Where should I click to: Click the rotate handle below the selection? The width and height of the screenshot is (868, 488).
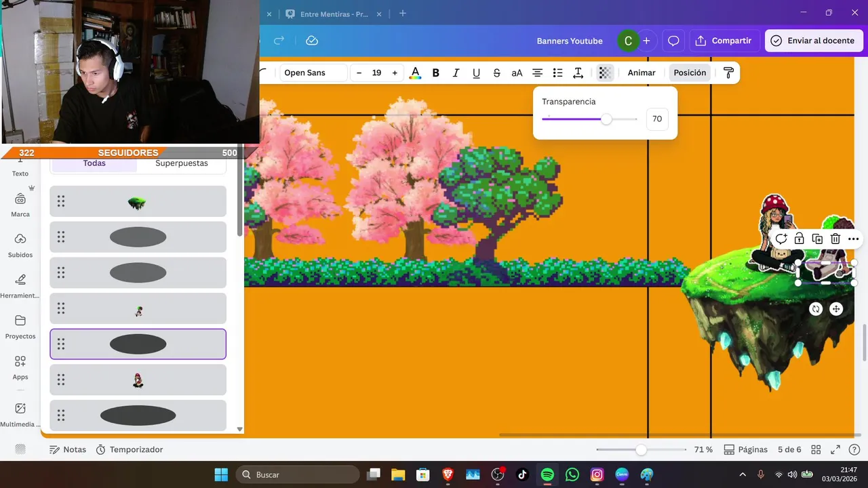click(x=816, y=309)
